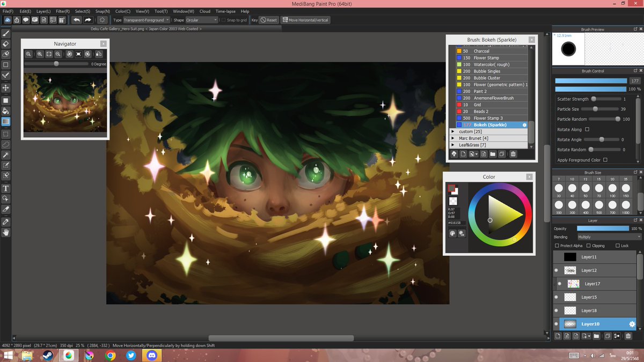Click flip view icon in Navigator
This screenshot has height=362, width=644.
pyautogui.click(x=99, y=54)
